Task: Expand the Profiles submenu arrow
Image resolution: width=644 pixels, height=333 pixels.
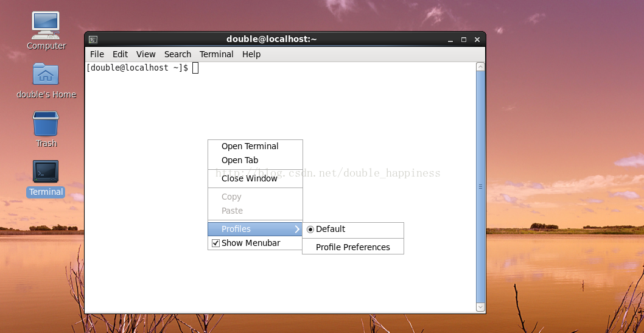Action: [298, 229]
